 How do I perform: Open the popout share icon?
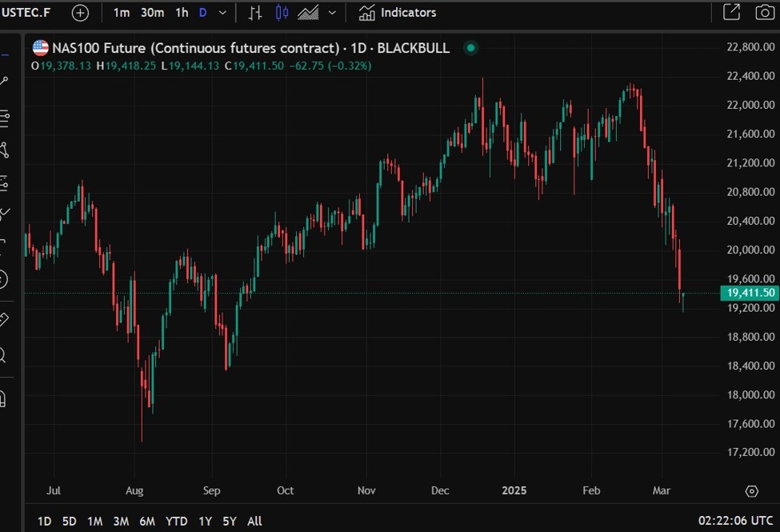click(732, 12)
